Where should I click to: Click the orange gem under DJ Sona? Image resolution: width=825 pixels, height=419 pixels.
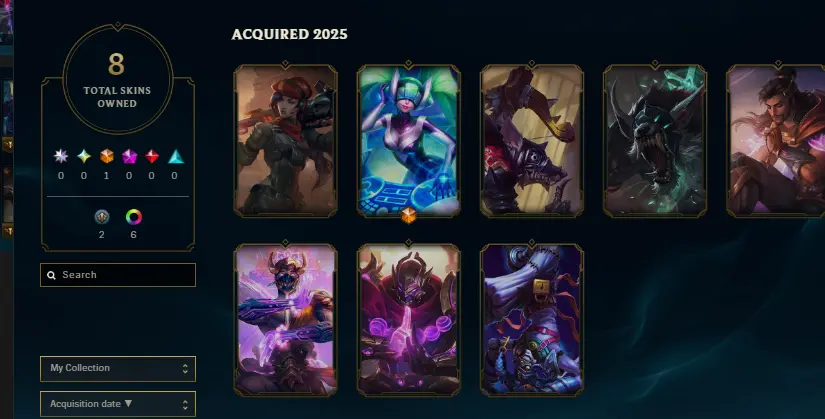(x=409, y=215)
